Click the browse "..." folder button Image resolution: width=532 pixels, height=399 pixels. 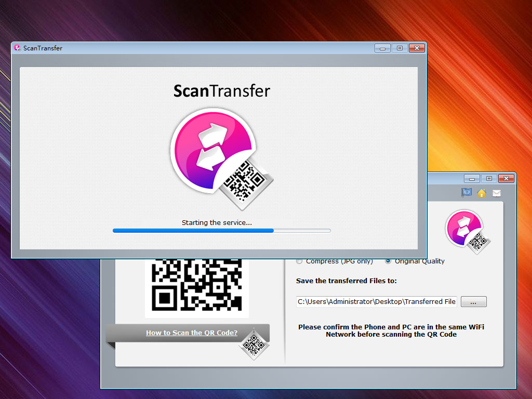pos(474,302)
